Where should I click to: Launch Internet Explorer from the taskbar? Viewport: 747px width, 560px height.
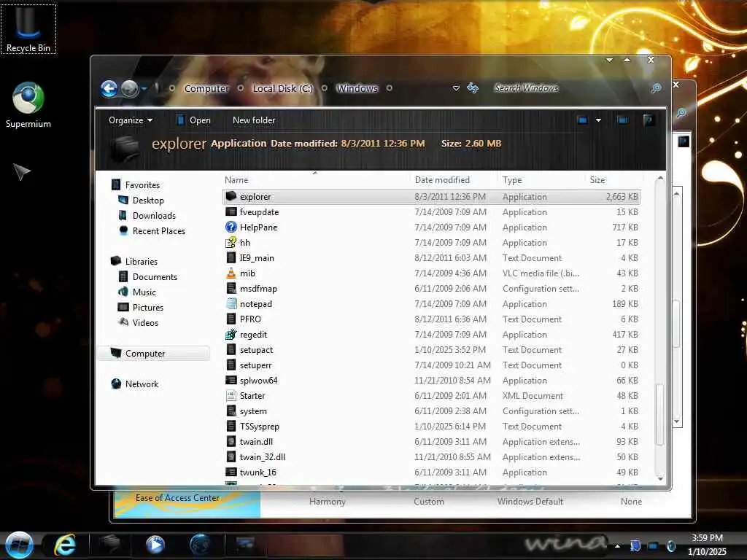pyautogui.click(x=64, y=545)
